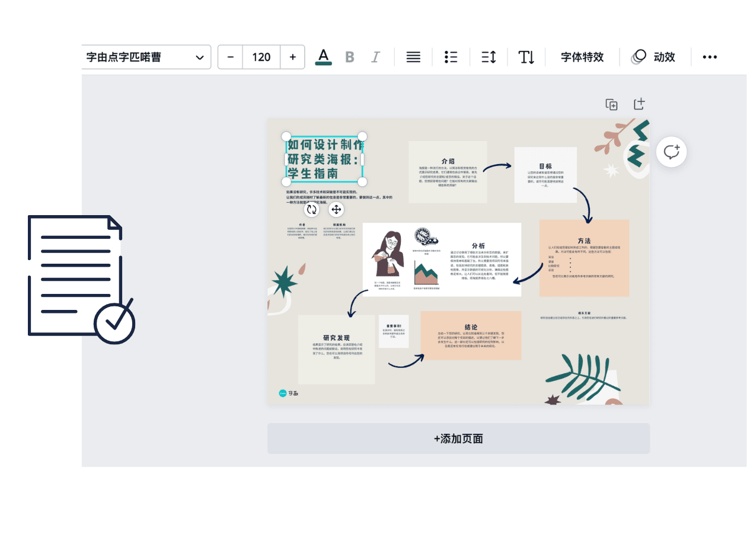The width and height of the screenshot is (747, 560).
Task: Change text alignment
Action: 413,57
